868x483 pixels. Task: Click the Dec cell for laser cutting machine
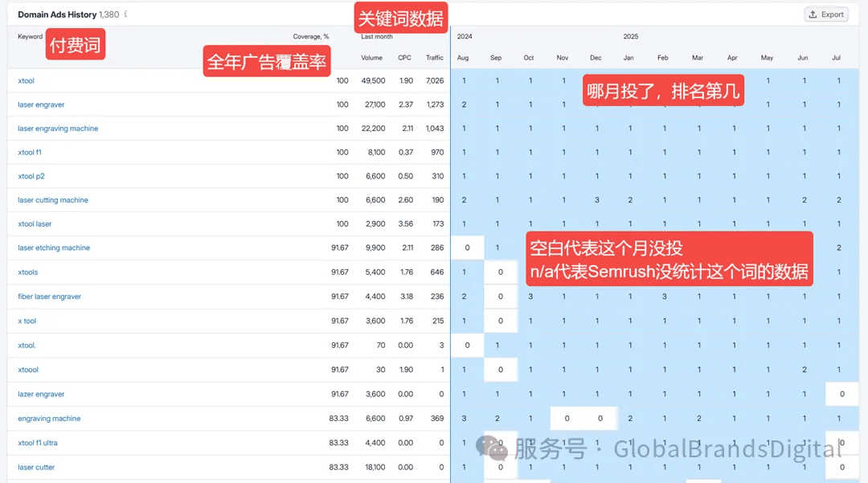coord(596,200)
